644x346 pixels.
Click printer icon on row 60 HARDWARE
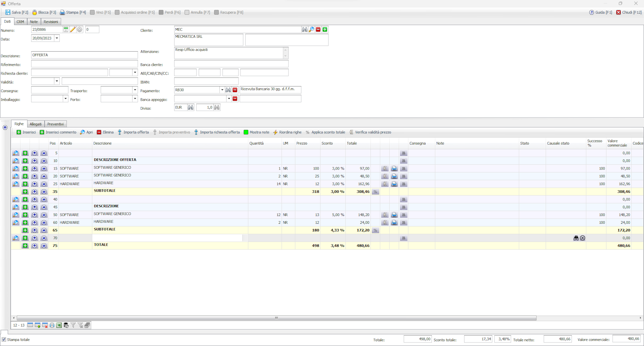394,222
